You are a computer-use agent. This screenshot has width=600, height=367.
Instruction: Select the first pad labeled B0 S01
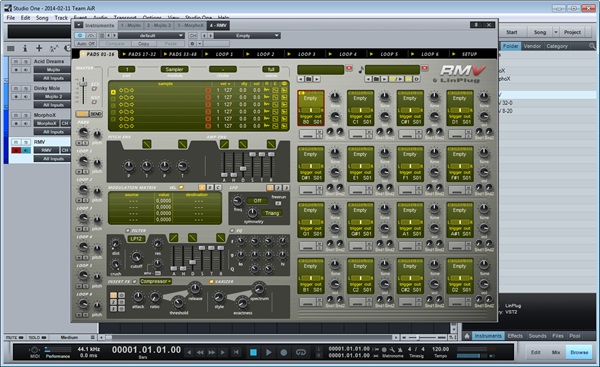coord(310,108)
